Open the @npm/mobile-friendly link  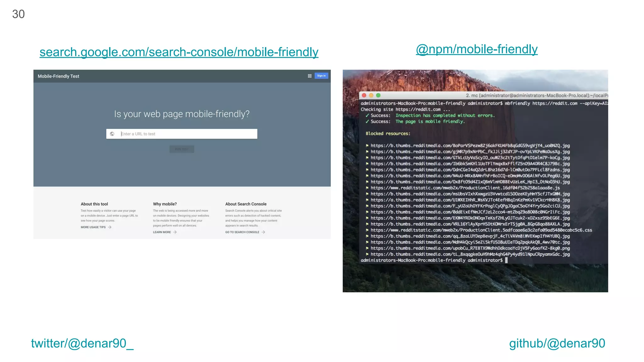tap(477, 49)
